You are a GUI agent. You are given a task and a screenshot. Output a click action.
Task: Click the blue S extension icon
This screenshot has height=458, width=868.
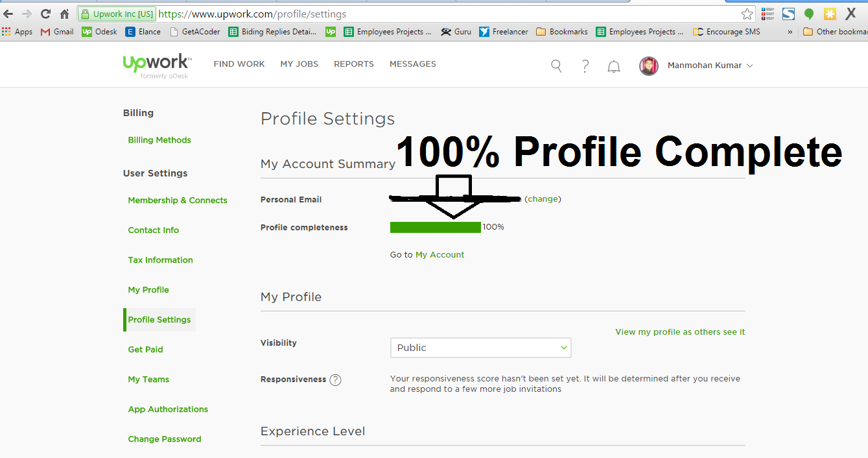[788, 14]
